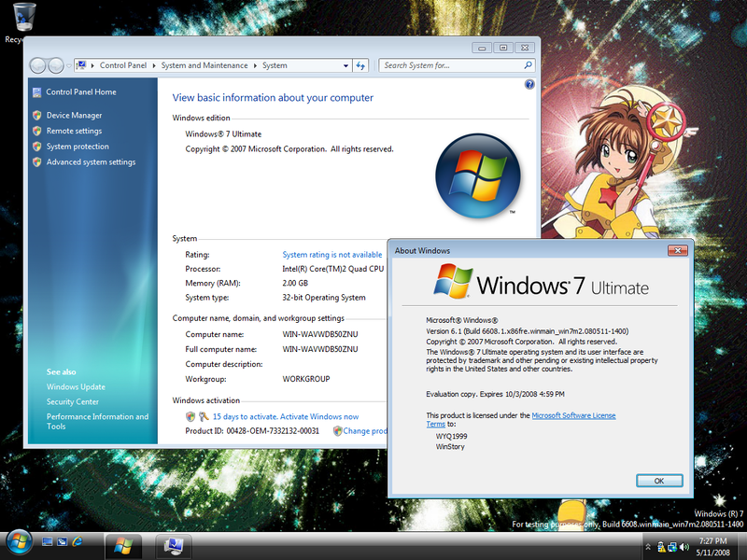This screenshot has height=560, width=747.
Task: Launch Internet Explorer from the Quick Launch bar
Action: pos(78,541)
